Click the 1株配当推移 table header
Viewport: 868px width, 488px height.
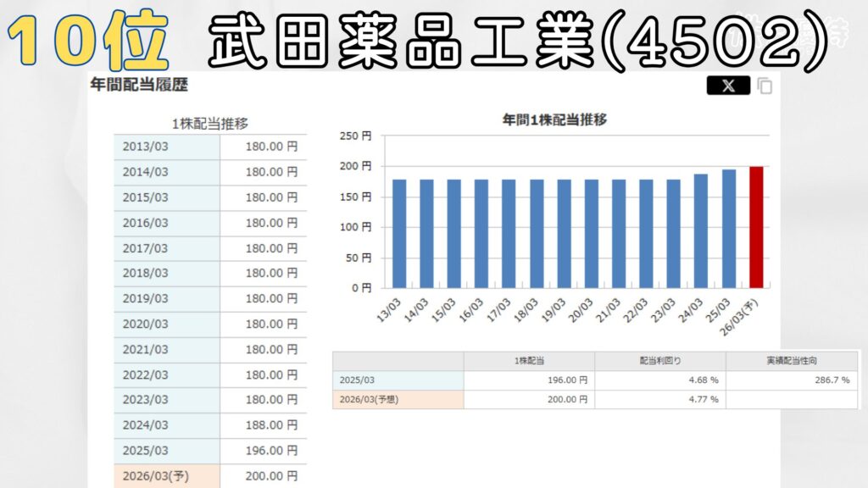209,124
